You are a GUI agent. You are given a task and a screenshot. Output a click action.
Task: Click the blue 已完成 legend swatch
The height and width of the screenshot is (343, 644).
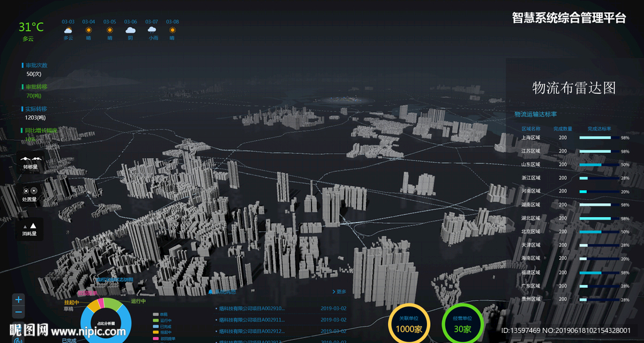coord(156,326)
